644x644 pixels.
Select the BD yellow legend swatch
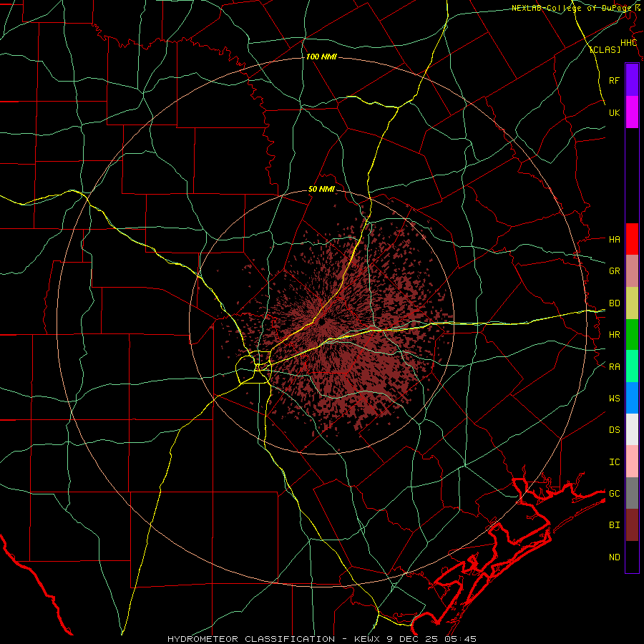tap(632, 303)
